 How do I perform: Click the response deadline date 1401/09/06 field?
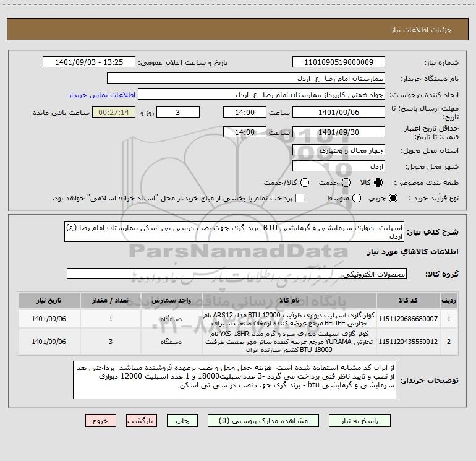pos(339,112)
